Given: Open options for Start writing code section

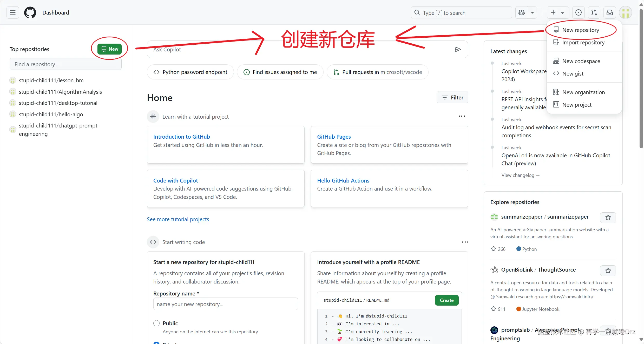Looking at the screenshot, I should tap(465, 242).
